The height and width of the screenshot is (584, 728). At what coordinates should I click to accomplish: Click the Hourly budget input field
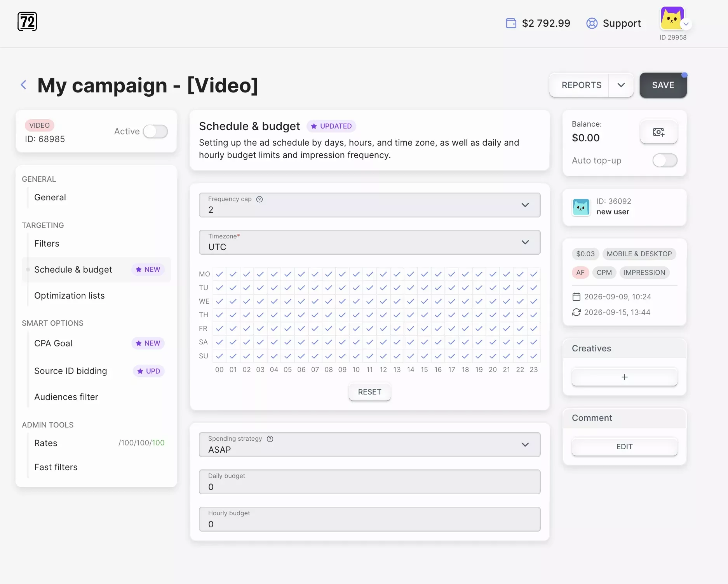369,519
